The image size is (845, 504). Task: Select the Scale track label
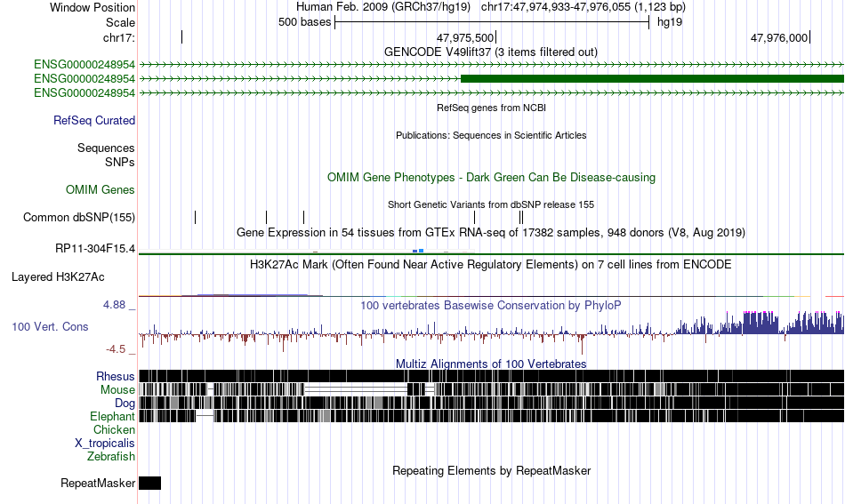pos(120,22)
